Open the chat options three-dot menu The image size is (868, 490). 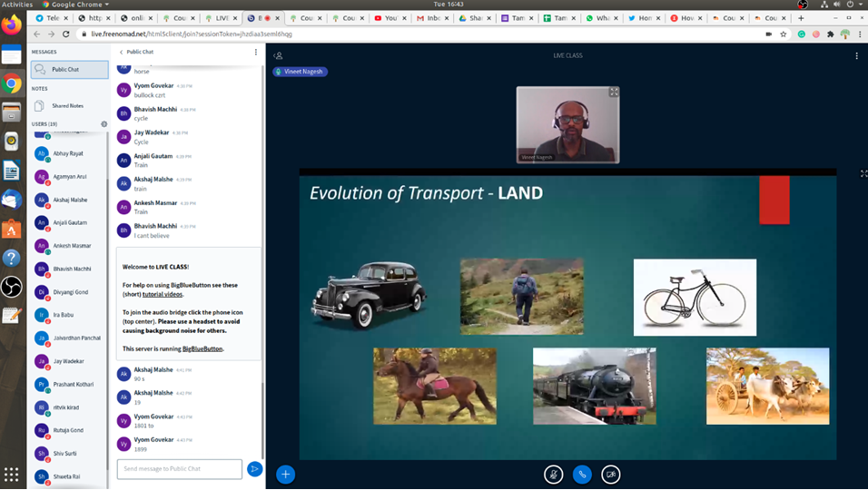click(256, 52)
